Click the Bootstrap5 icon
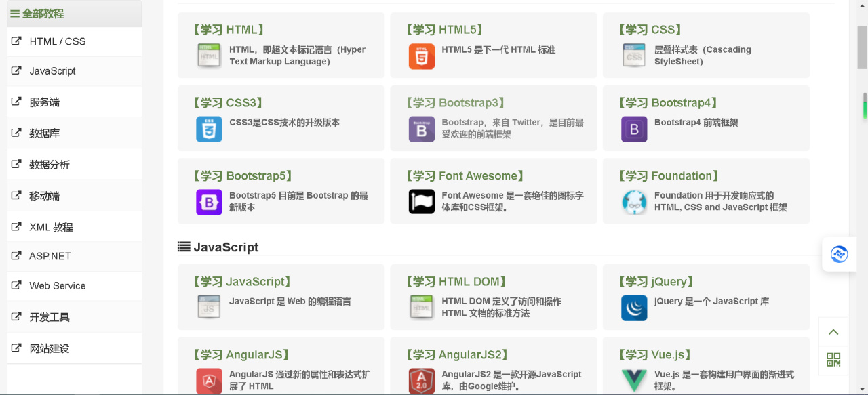Image resolution: width=868 pixels, height=395 pixels. (x=209, y=202)
